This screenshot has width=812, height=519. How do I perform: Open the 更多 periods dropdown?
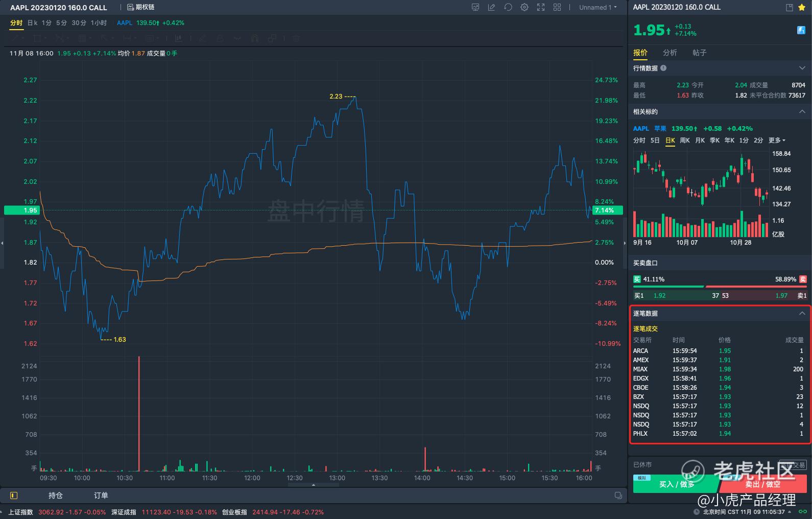[x=777, y=140]
